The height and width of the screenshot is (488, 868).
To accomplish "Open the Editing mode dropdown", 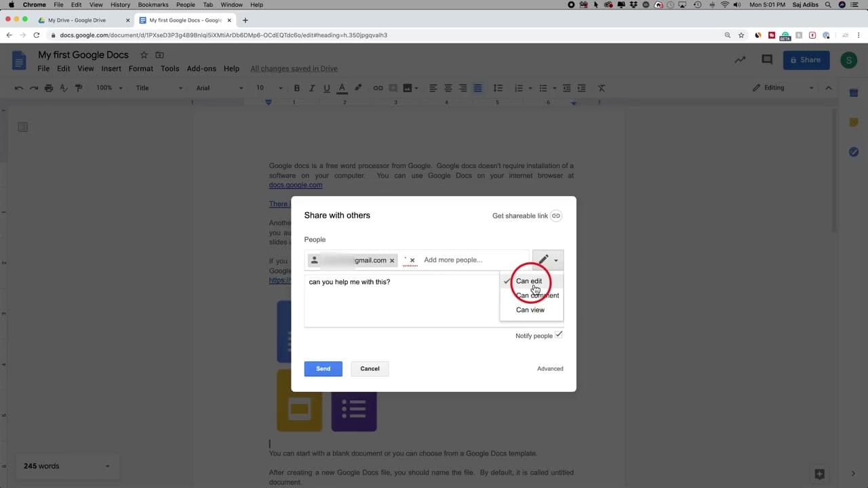I will (x=783, y=88).
